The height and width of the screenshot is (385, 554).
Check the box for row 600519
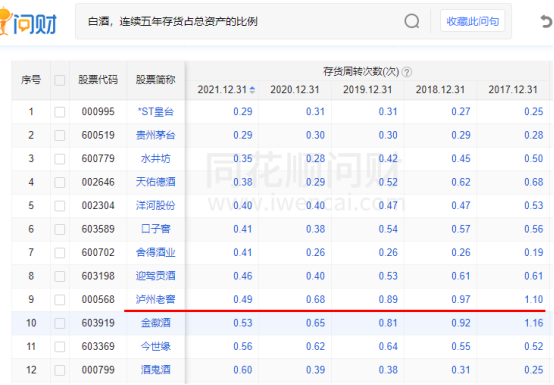click(x=60, y=136)
